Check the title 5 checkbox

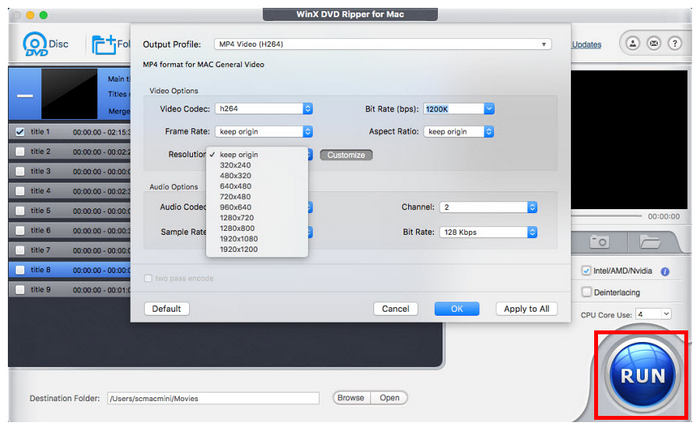20,210
